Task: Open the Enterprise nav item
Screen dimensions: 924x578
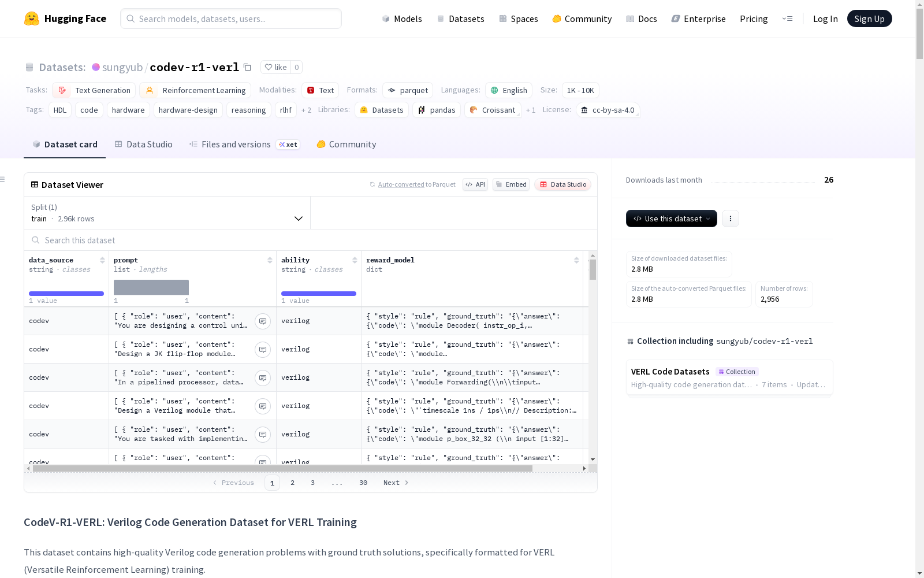Action: (x=699, y=18)
